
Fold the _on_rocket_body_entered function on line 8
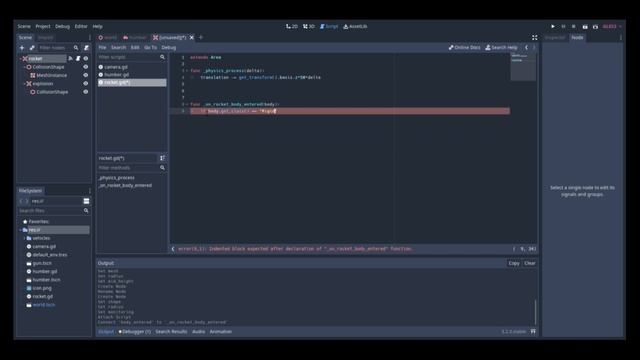[x=187, y=104]
